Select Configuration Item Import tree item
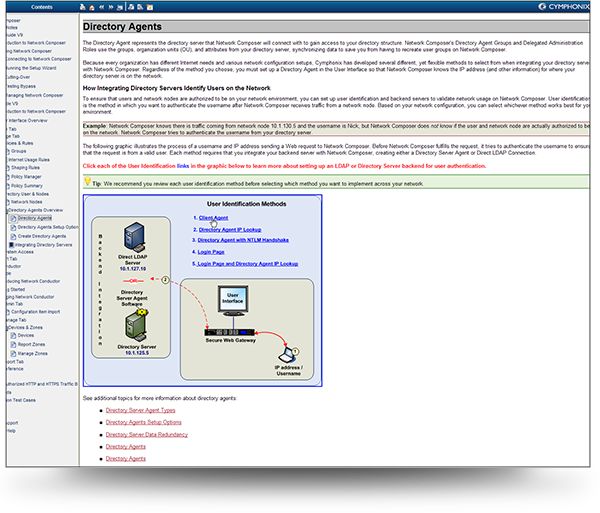 click(x=35, y=312)
